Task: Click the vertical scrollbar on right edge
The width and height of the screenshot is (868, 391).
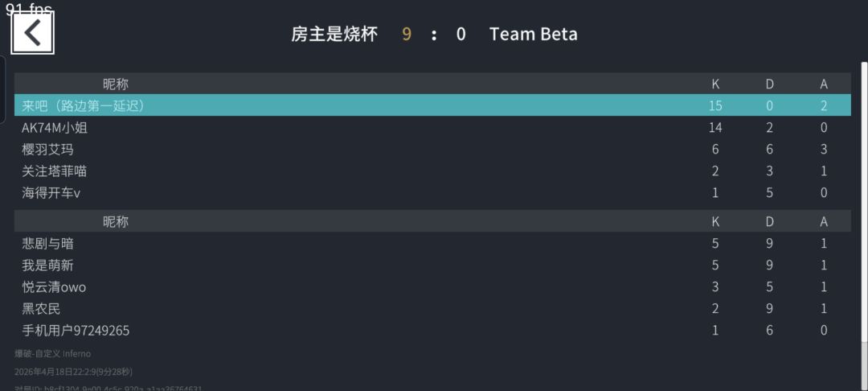Action: [863, 201]
